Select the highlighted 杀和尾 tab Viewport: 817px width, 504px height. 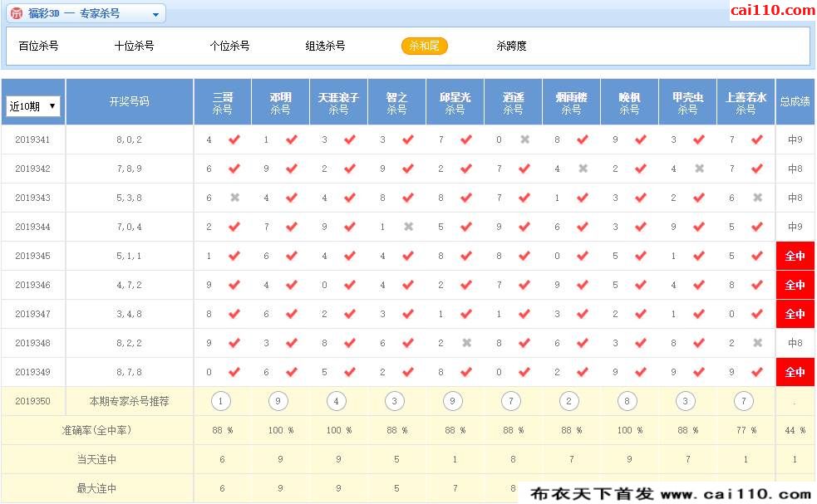424,46
